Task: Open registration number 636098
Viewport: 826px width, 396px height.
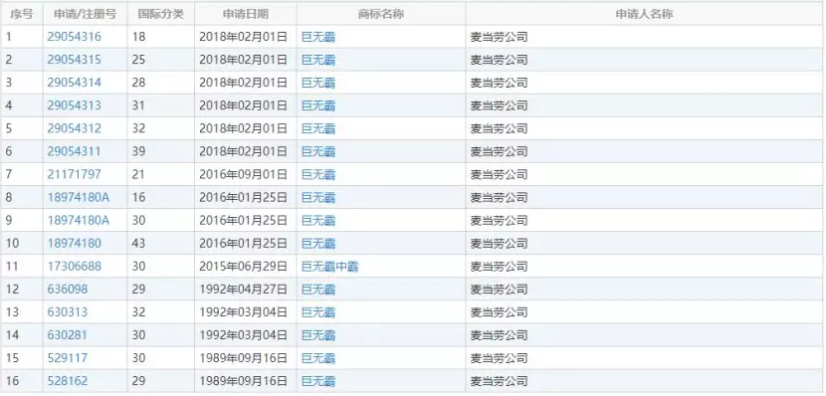Action: [67, 289]
